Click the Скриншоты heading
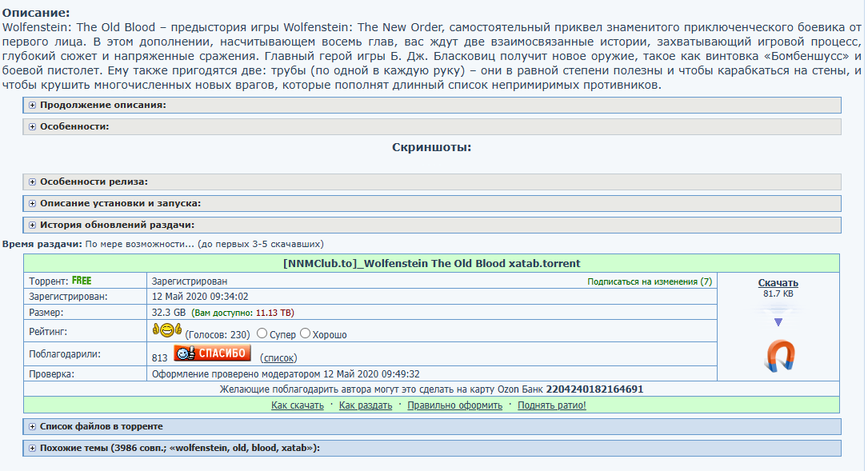The width and height of the screenshot is (868, 471). [432, 147]
